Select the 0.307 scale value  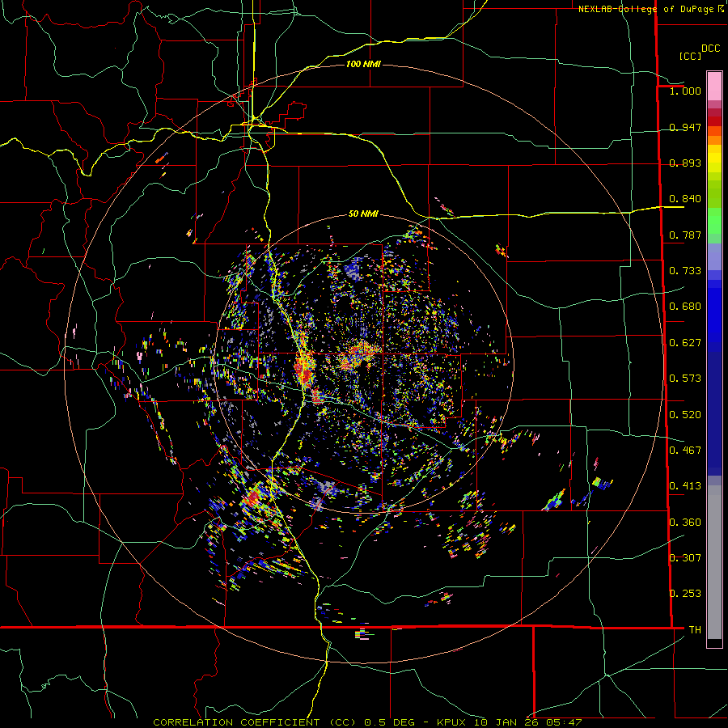pyautogui.click(x=685, y=557)
